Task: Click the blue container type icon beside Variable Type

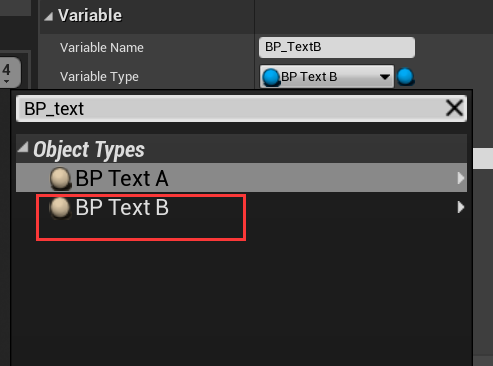Action: click(405, 77)
